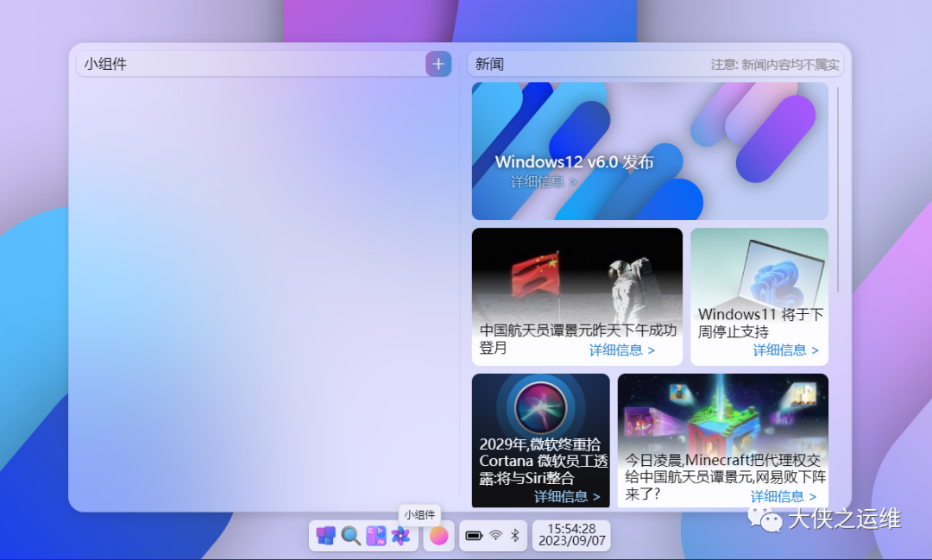Click the Siri orb image

pyautogui.click(x=540, y=407)
